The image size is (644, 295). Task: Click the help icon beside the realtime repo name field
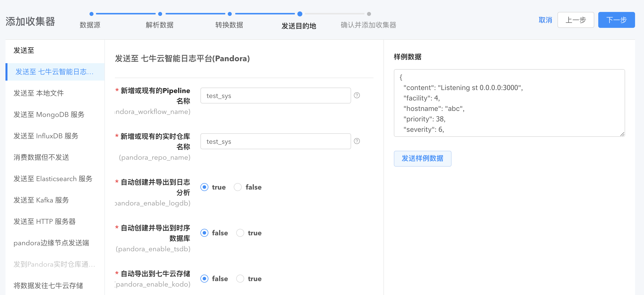[357, 141]
